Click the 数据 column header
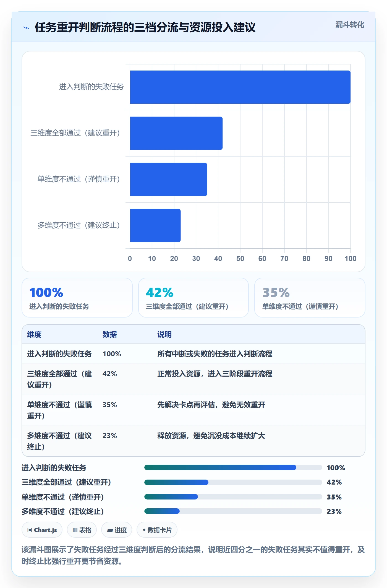This screenshot has height=588, width=387. pos(110,334)
